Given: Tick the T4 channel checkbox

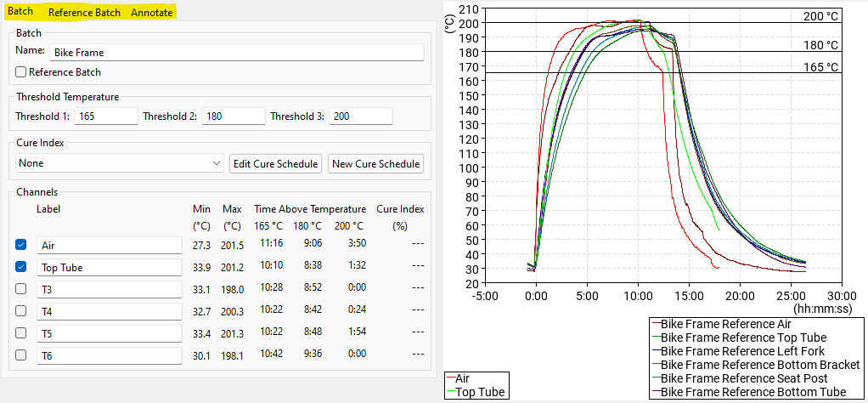Looking at the screenshot, I should 21,311.
